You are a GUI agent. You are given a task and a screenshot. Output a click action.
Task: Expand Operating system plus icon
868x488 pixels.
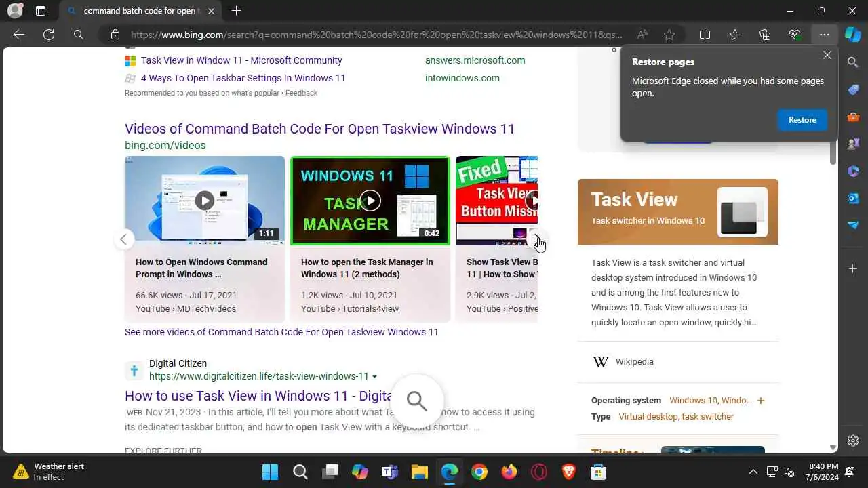(x=761, y=401)
